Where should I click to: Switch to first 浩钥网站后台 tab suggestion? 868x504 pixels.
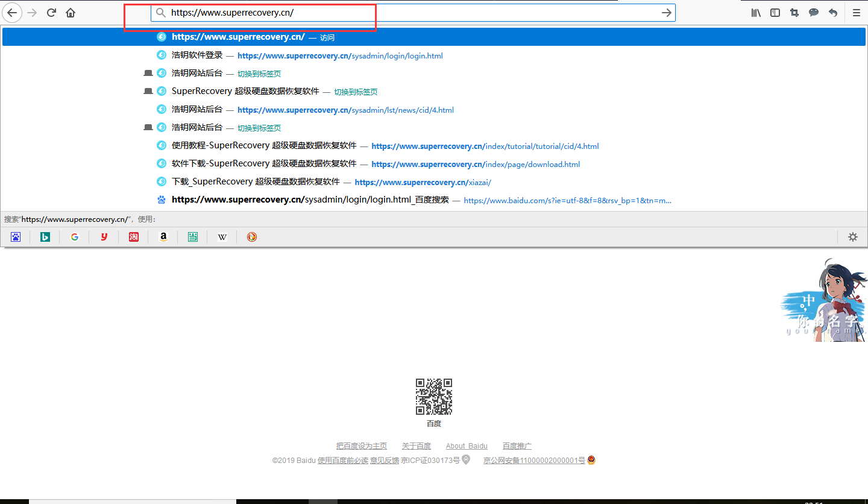(x=434, y=73)
